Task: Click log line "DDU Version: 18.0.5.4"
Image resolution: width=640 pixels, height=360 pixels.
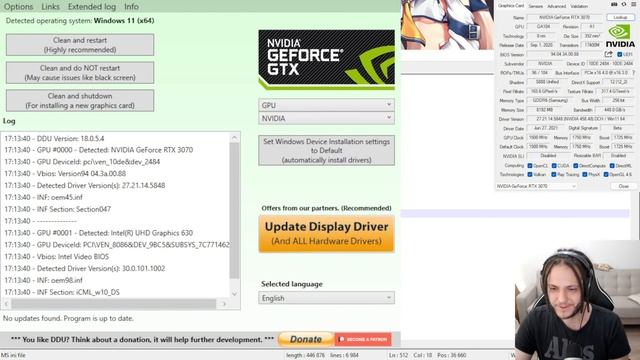Action: click(54, 138)
